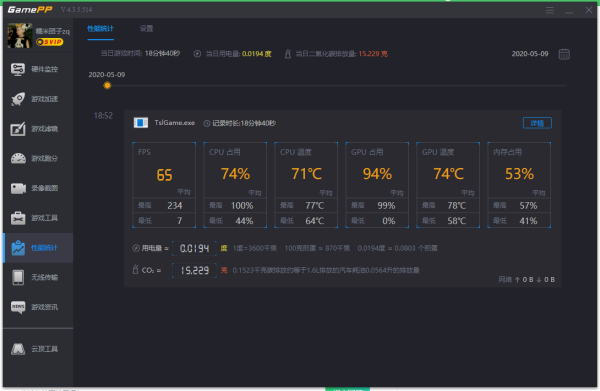Select performance statistics (性能统计) chart icon
Screen dimensions: 600x391
point(18,248)
